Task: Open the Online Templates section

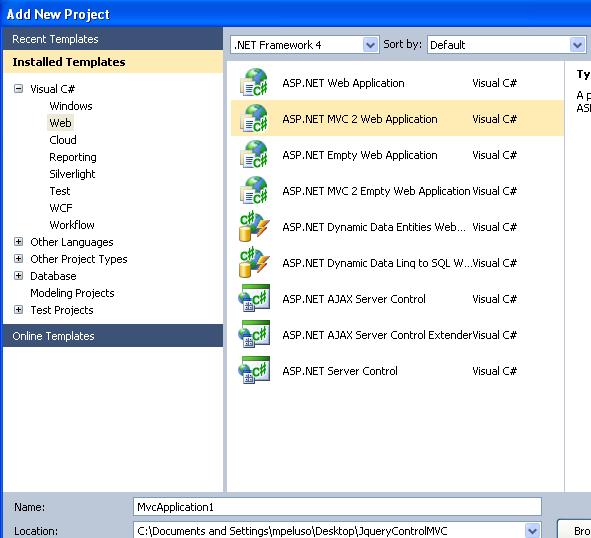Action: 113,336
